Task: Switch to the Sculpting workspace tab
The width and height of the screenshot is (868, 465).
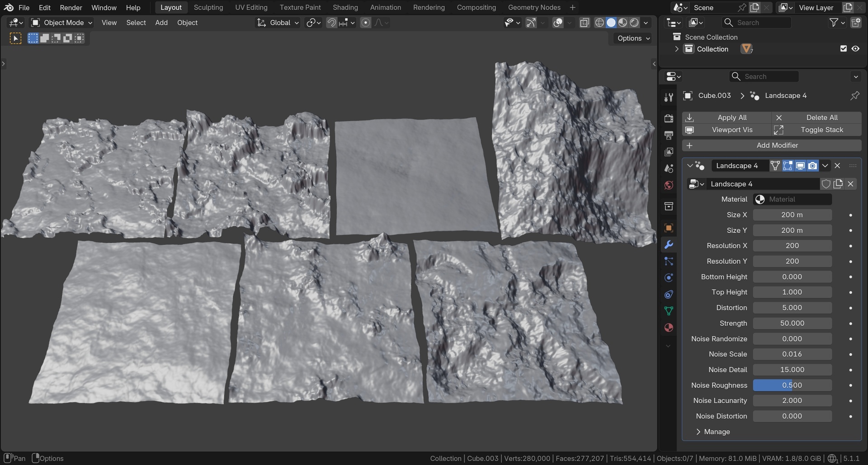Action: (208, 8)
